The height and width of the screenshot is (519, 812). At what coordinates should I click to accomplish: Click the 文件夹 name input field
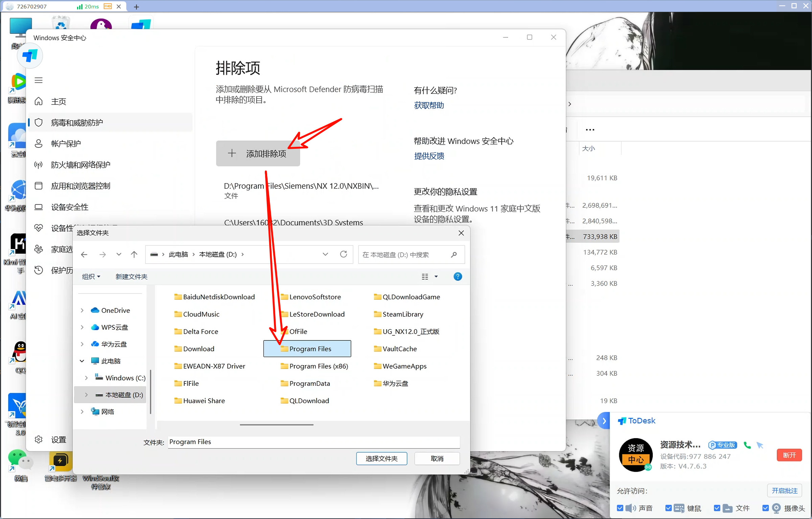[314, 442]
